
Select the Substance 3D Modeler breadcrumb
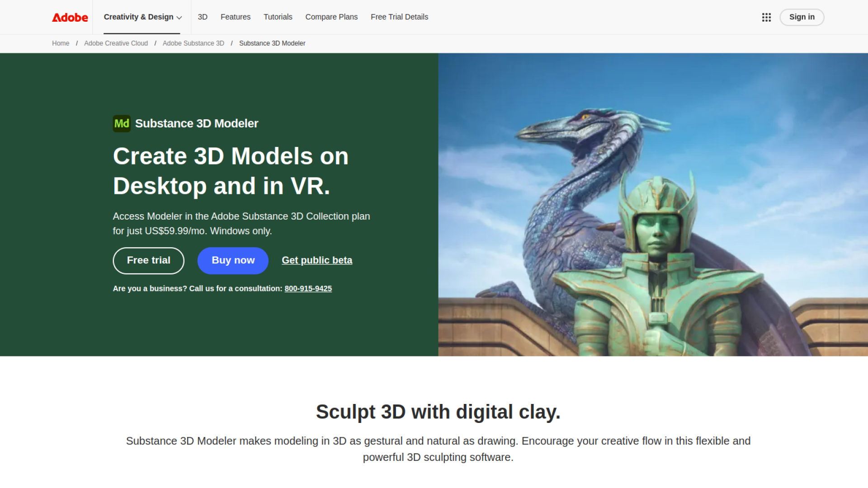tap(272, 43)
